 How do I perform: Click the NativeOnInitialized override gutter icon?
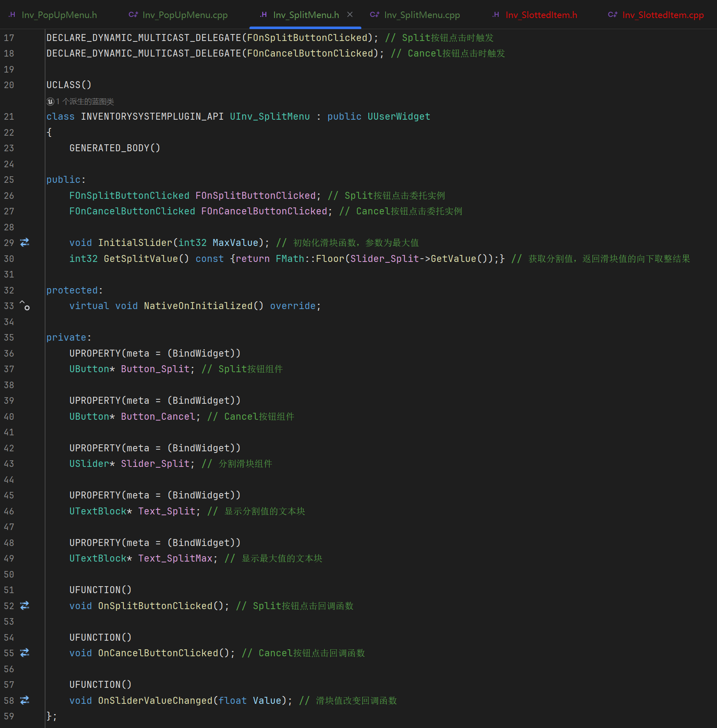(25, 306)
